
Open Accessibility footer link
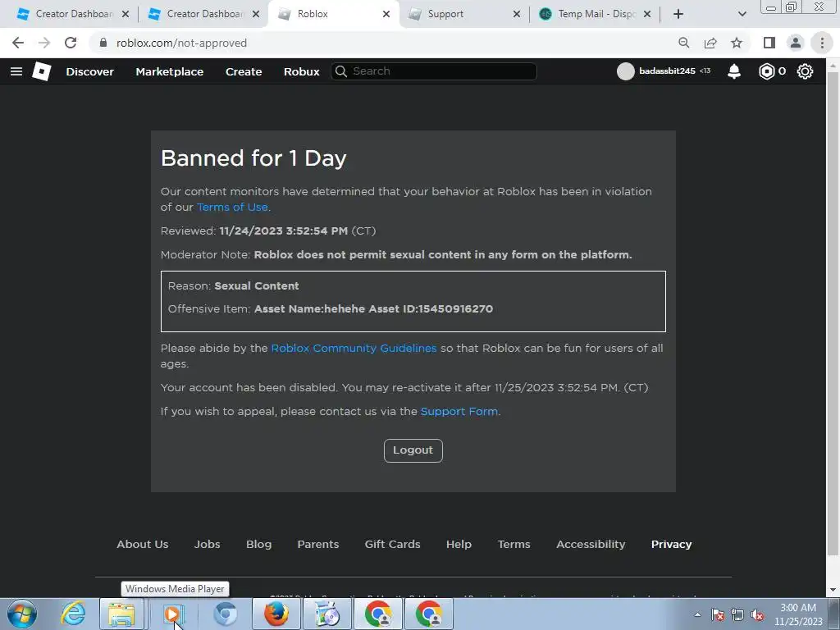pos(591,545)
